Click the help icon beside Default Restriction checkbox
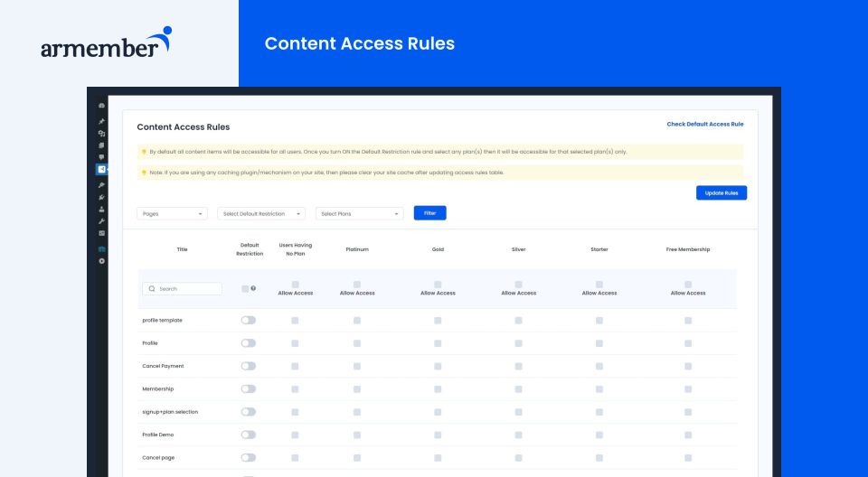Viewport: 868px width, 477px height. [x=253, y=288]
